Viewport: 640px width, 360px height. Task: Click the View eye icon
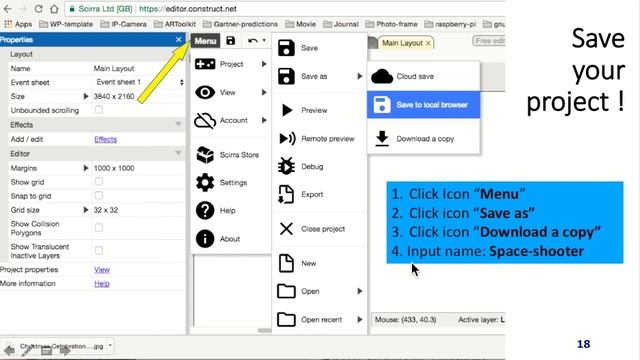[205, 93]
